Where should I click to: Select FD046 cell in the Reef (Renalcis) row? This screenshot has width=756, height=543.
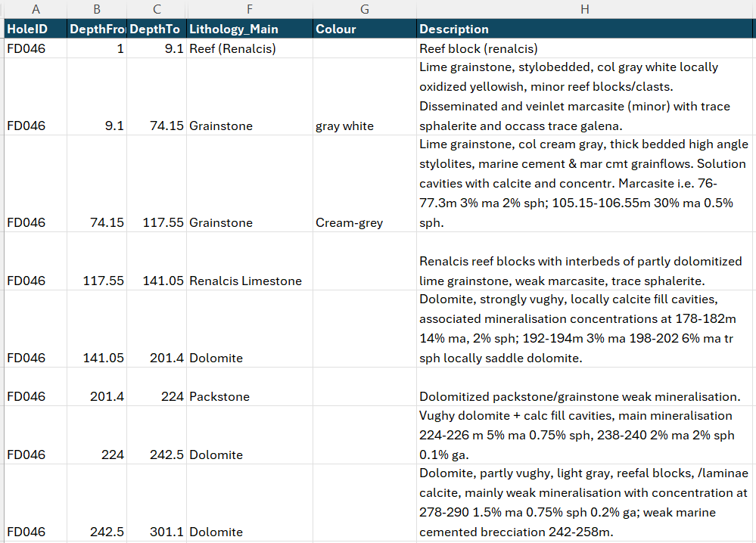[x=36, y=48]
